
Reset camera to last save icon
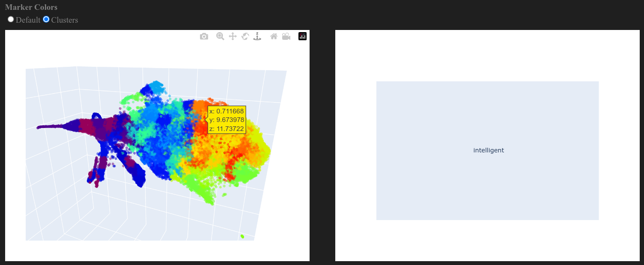pyautogui.click(x=286, y=36)
